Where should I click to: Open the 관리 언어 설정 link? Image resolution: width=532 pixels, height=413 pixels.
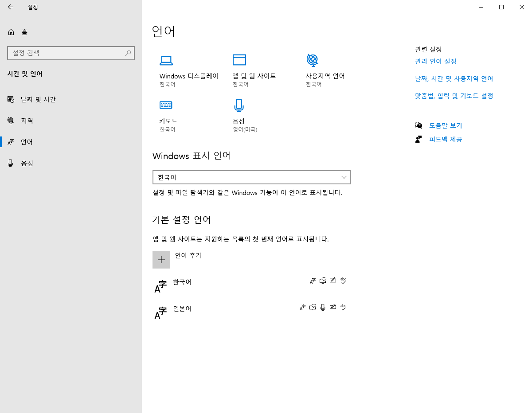click(435, 61)
